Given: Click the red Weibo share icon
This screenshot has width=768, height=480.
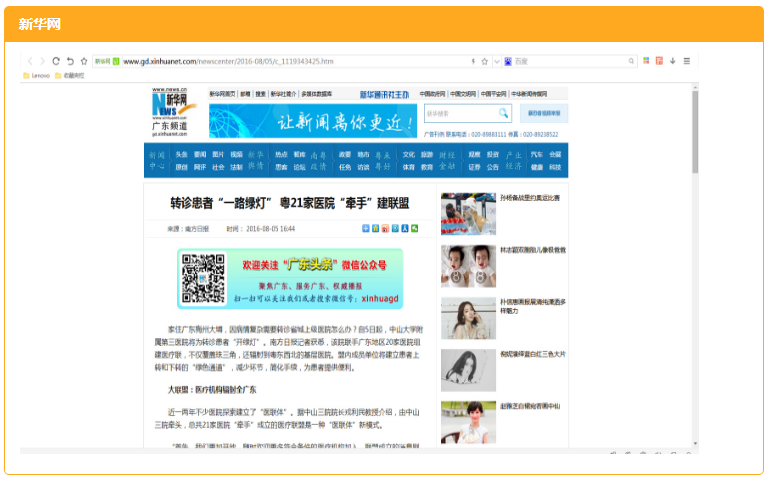Looking at the screenshot, I should [x=385, y=228].
